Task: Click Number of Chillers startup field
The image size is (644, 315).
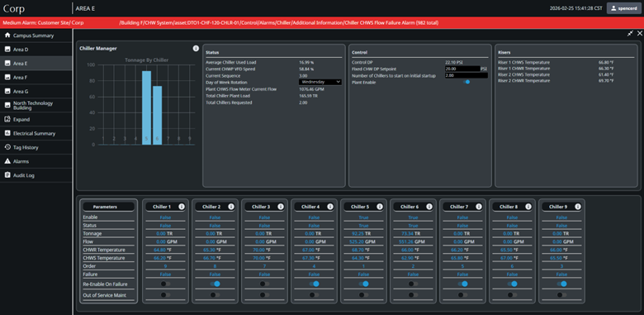Action: (466, 76)
